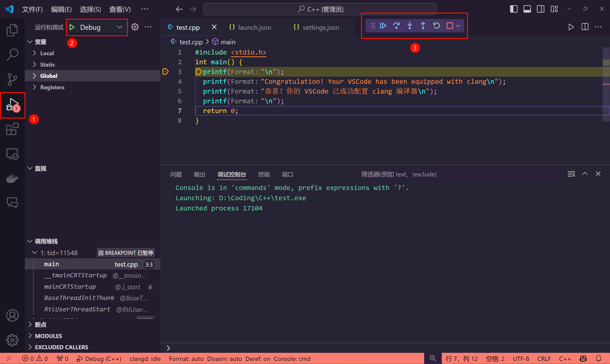
Task: Click Step Over in the debug toolbar
Action: (x=396, y=25)
